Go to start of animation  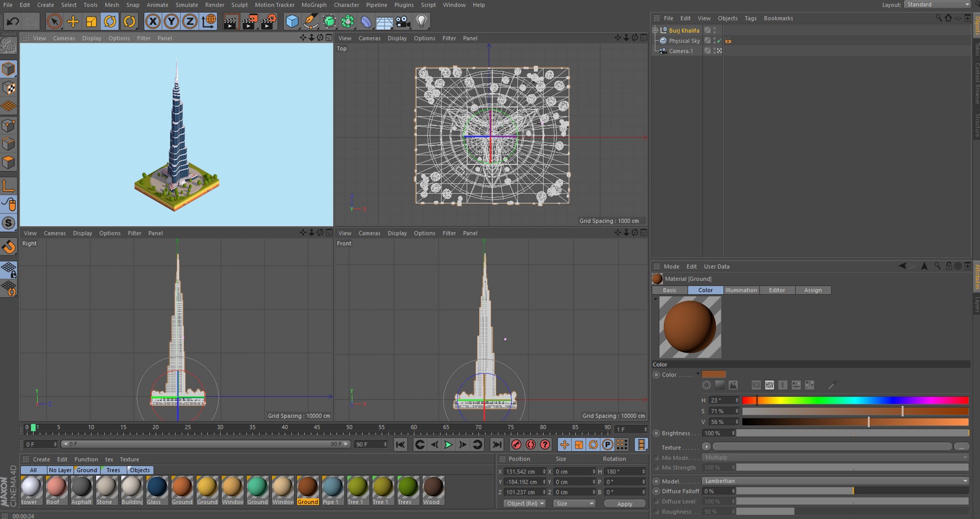pos(401,445)
